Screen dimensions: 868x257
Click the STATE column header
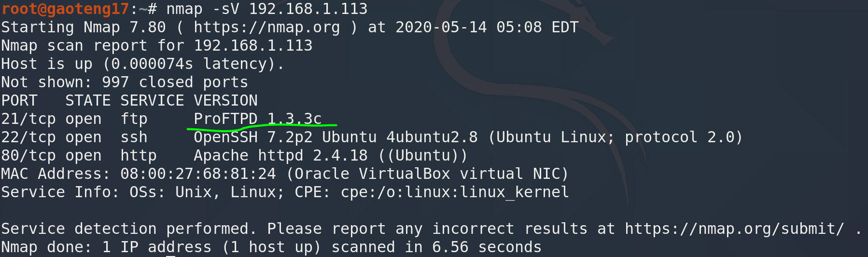(88, 101)
